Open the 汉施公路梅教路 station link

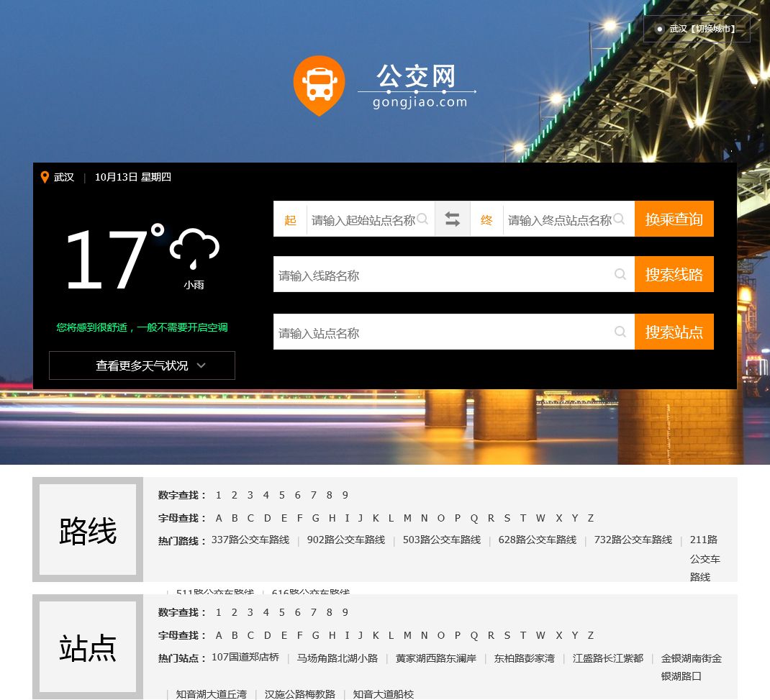click(x=300, y=694)
